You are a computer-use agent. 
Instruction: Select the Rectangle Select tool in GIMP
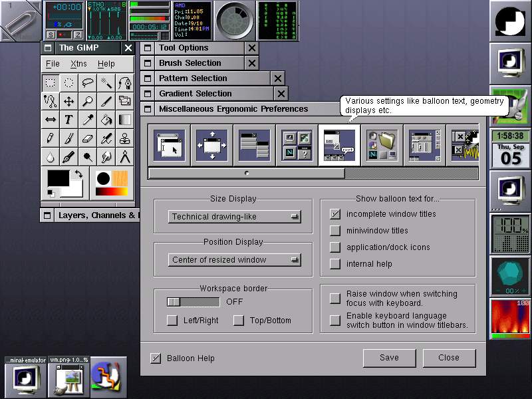pyautogui.click(x=51, y=82)
